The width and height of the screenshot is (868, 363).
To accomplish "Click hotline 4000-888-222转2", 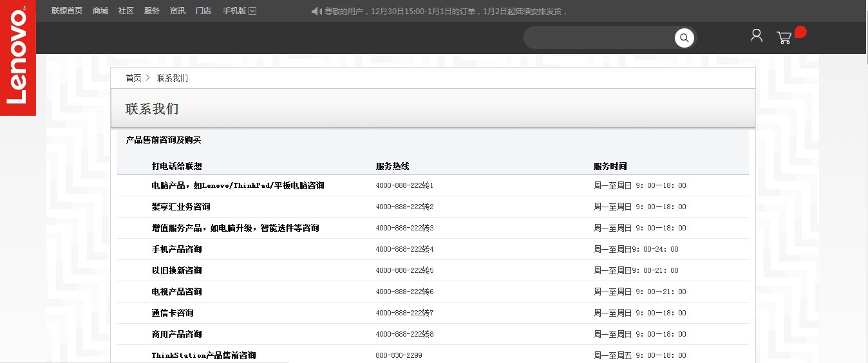I will click(x=404, y=207).
